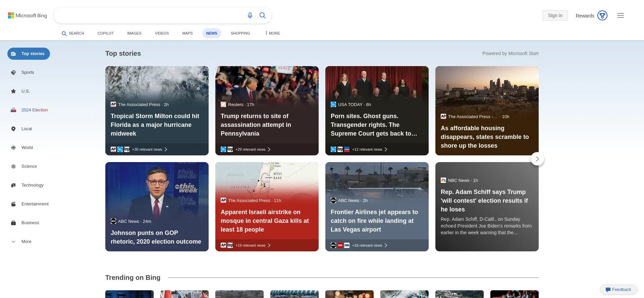Open the MORE dropdown in search tabs
Screen dimensions: 644x298
pyautogui.click(x=272, y=33)
